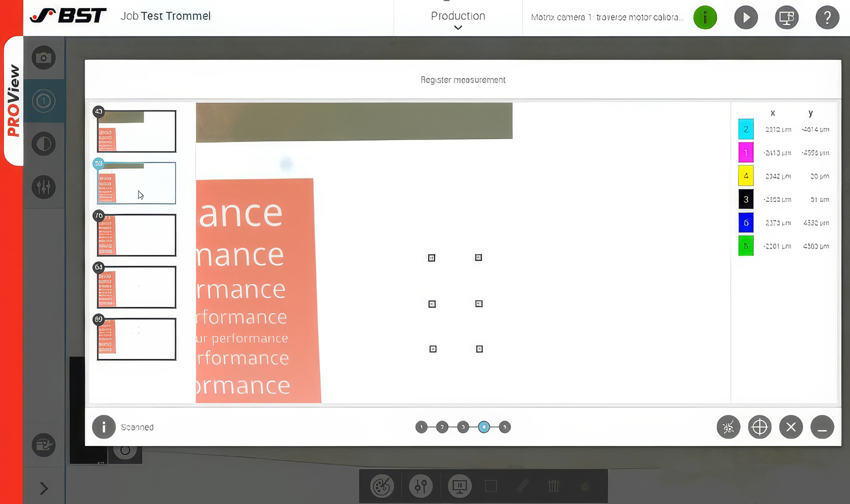This screenshot has height=504, width=850.
Task: Select the fifth scan thumbnail
Action: [x=136, y=339]
